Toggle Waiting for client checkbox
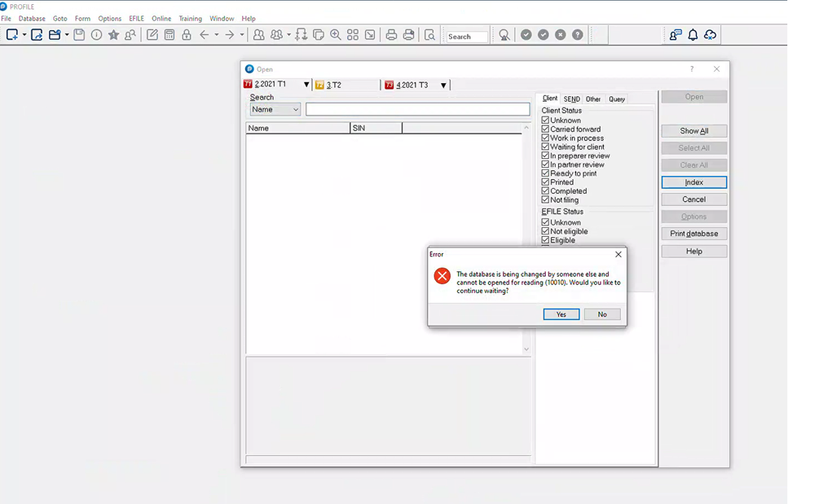This screenshot has width=814, height=504. point(545,147)
